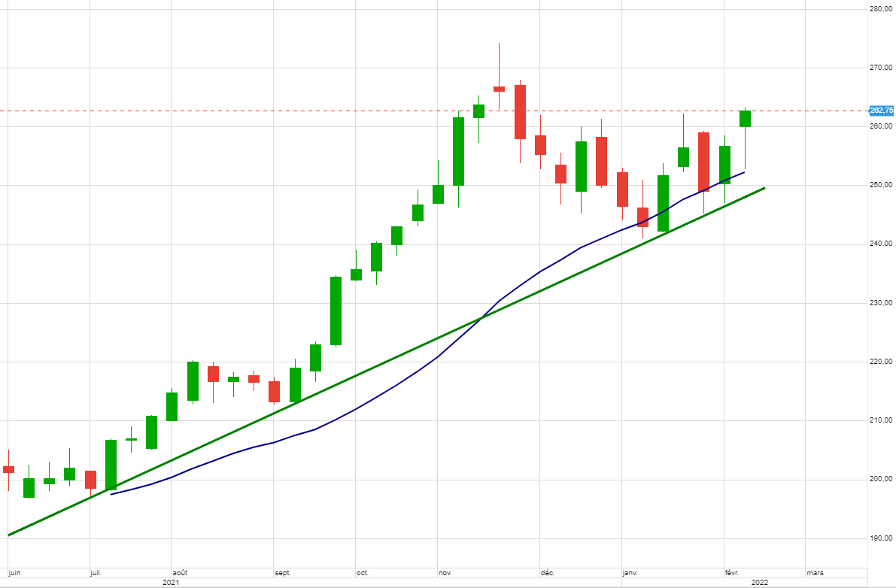Image resolution: width=896 pixels, height=588 pixels.
Task: Click the 270,00 price axis label
Action: (880, 68)
